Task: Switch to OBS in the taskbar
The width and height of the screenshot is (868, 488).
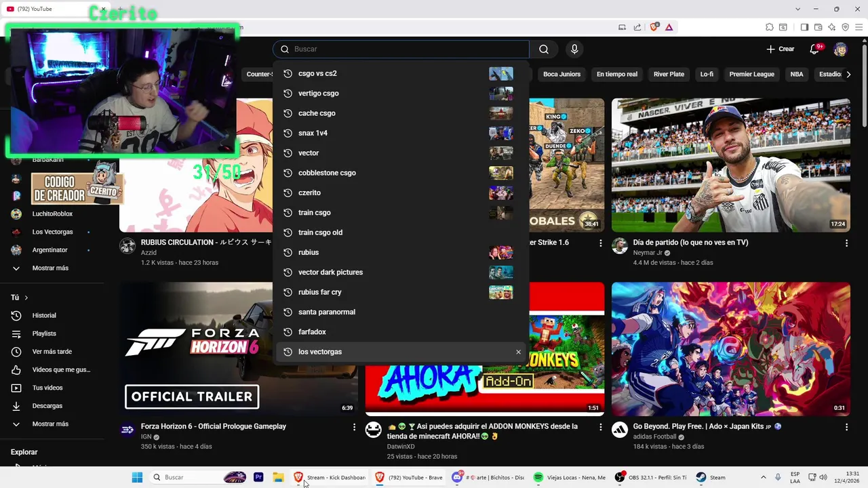Action: coord(651,477)
